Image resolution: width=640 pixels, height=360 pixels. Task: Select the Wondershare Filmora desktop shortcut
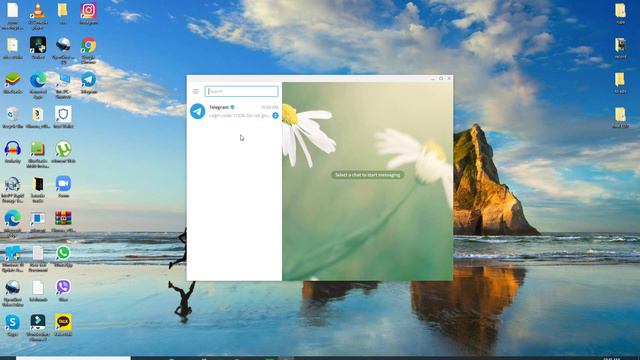[x=38, y=328]
